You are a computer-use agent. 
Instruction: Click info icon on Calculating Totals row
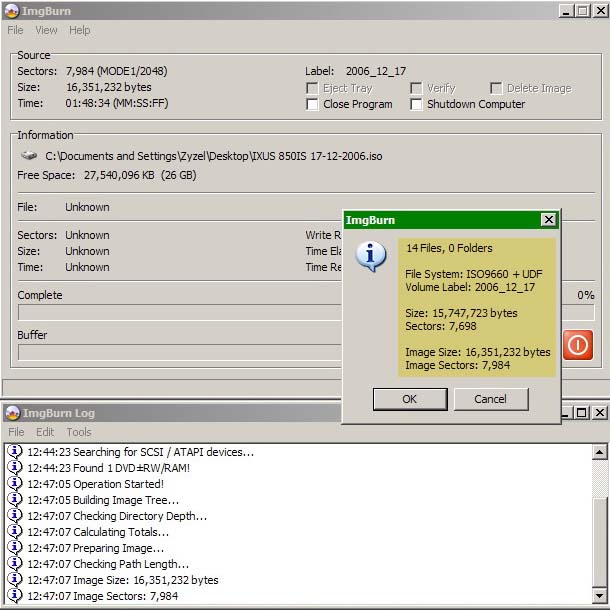(14, 531)
